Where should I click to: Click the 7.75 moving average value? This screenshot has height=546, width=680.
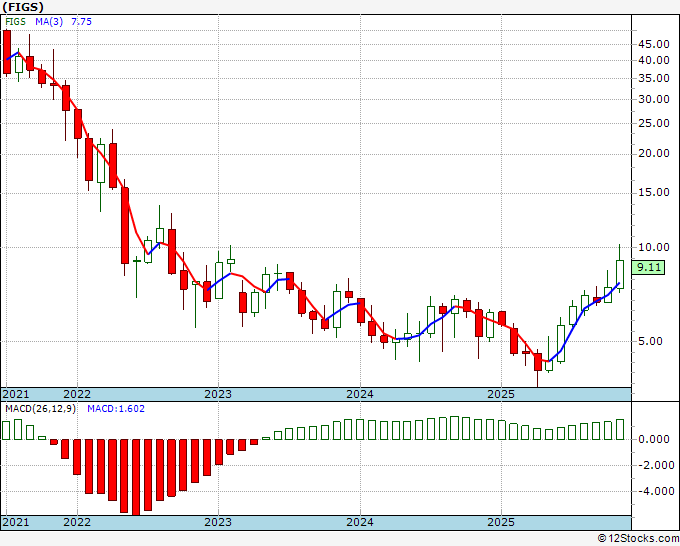click(82, 22)
